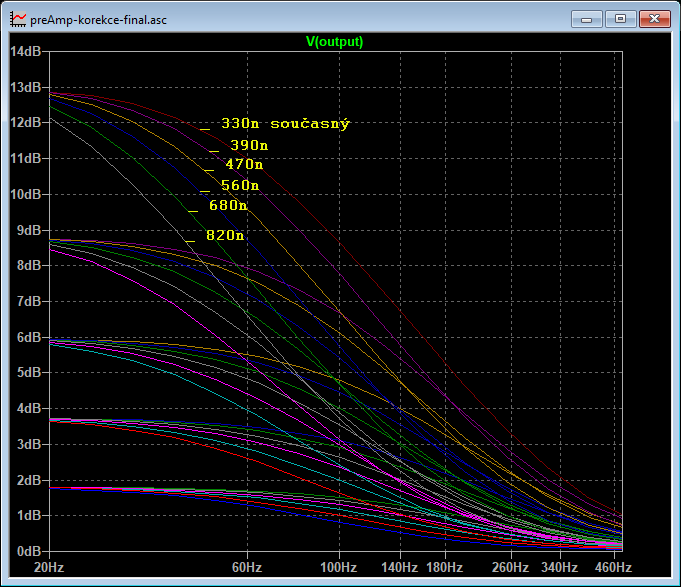Click the '680n' annotation label

pos(228,205)
